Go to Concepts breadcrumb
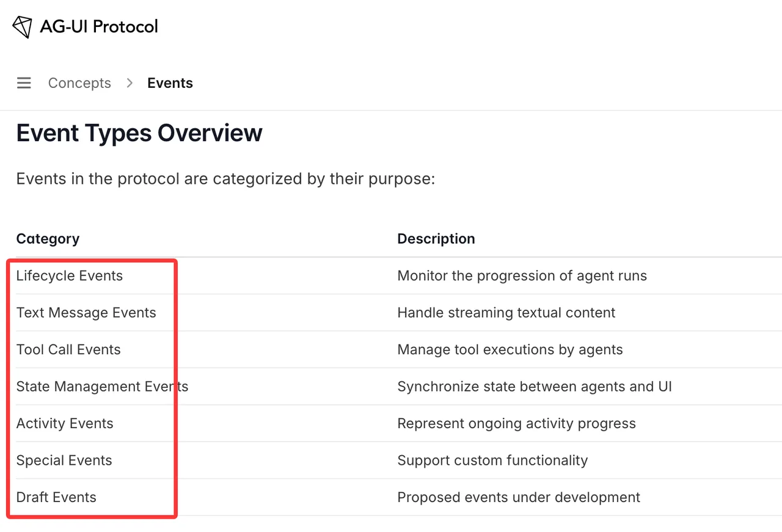The height and width of the screenshot is (532, 782). (x=79, y=83)
